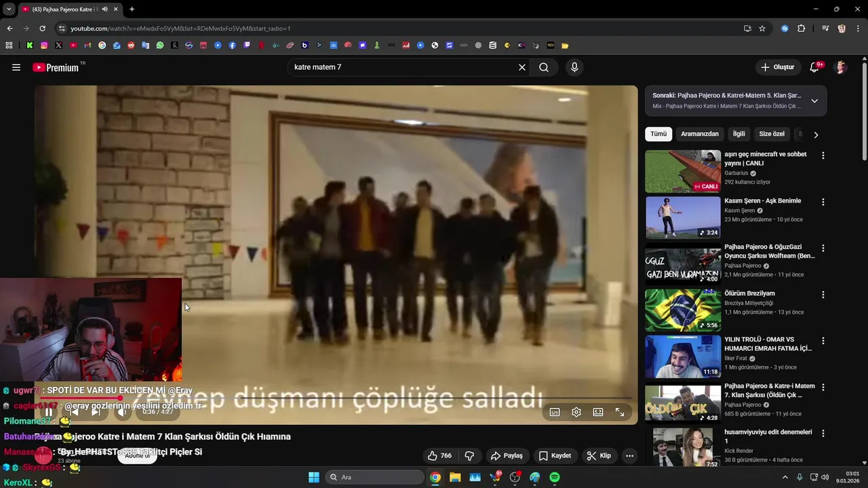This screenshot has width=868, height=488.
Task: Pause the video with the pause button
Action: pos(49,412)
